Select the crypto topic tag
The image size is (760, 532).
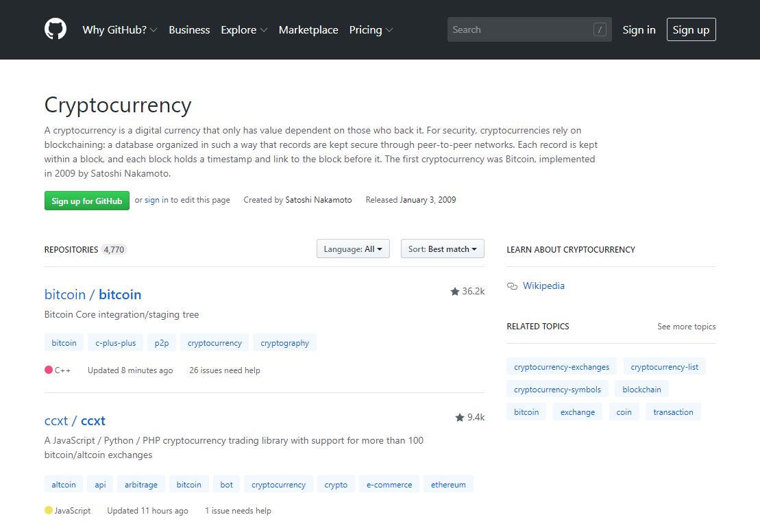336,484
